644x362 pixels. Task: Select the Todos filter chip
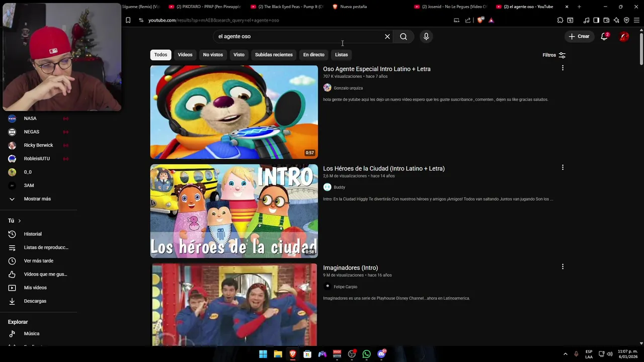[160, 55]
